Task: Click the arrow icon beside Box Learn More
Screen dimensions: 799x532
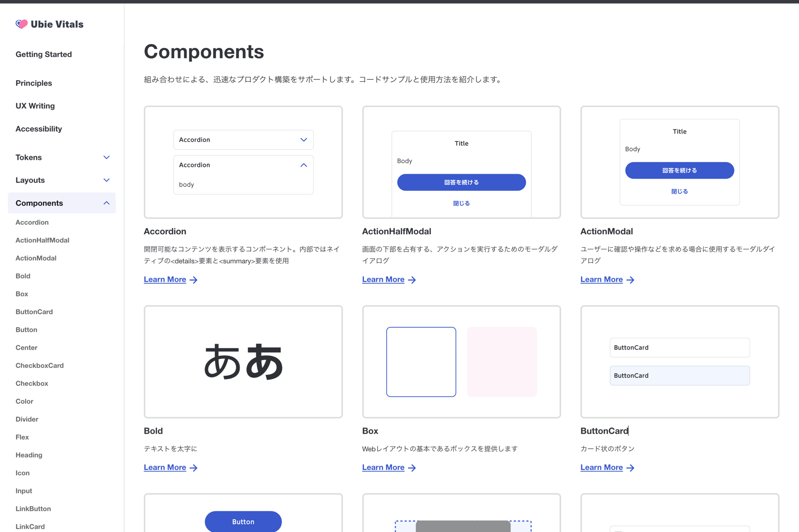Action: [412, 468]
